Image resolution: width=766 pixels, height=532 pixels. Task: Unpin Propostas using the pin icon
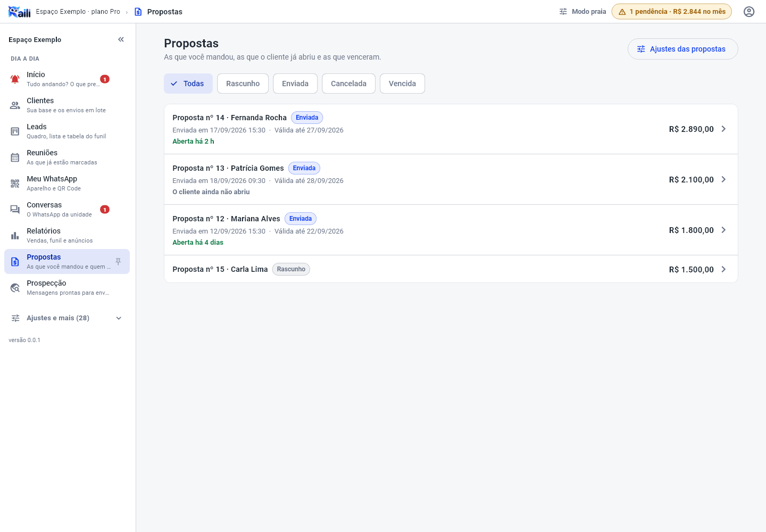[118, 262]
